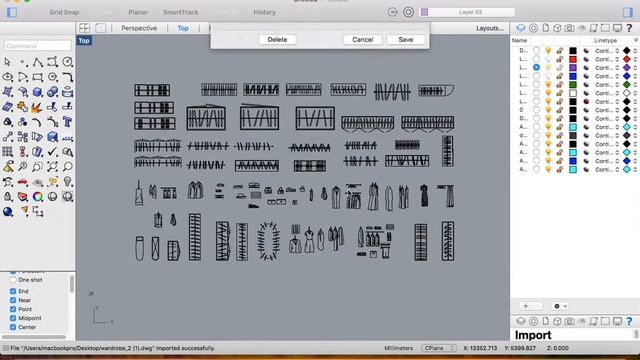Activate the Fillet curves tool
This screenshot has height=360, width=640.
pyautogui.click(x=67, y=77)
